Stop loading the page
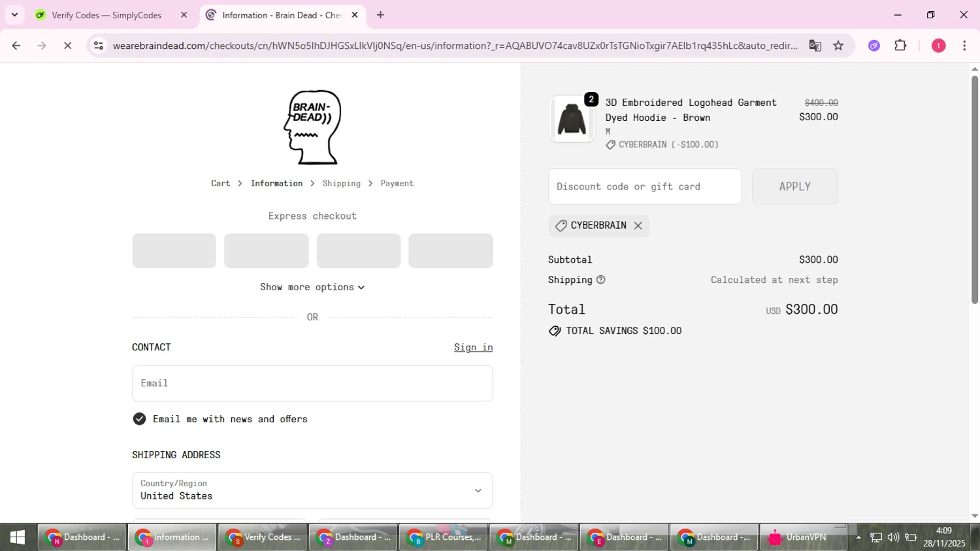 coord(67,46)
